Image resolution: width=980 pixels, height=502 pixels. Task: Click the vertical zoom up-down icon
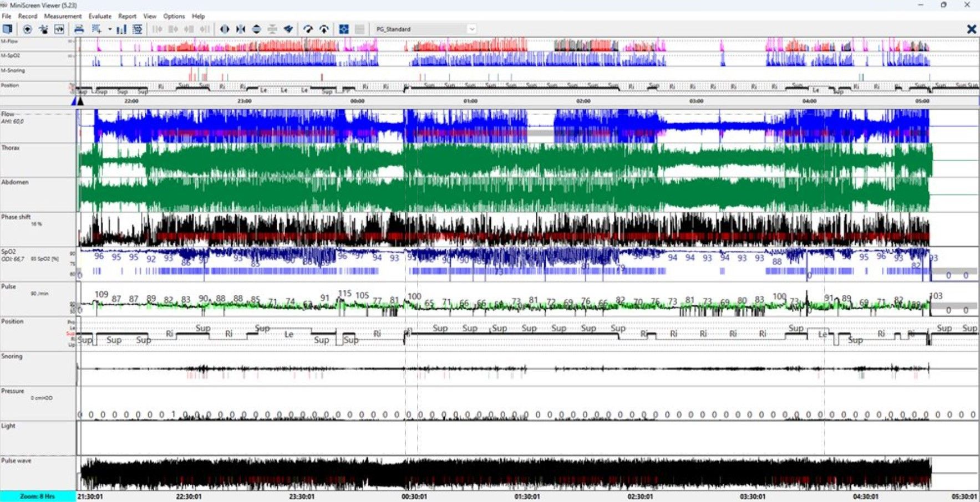click(x=256, y=29)
